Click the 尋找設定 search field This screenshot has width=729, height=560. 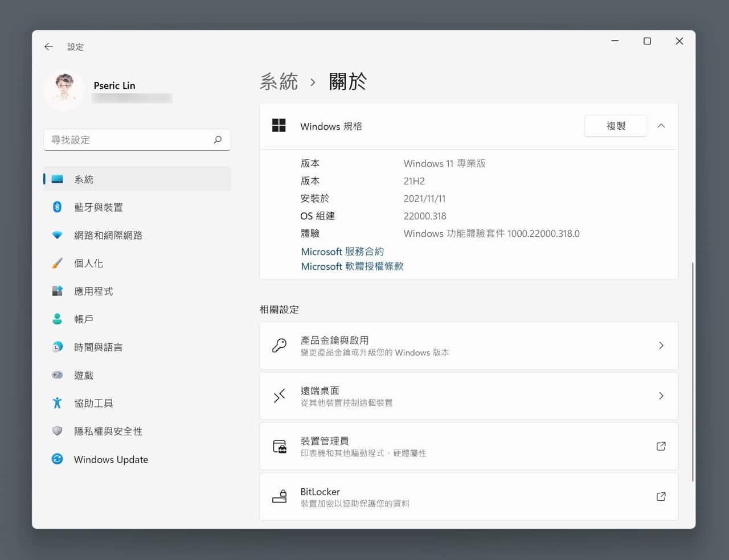[137, 139]
